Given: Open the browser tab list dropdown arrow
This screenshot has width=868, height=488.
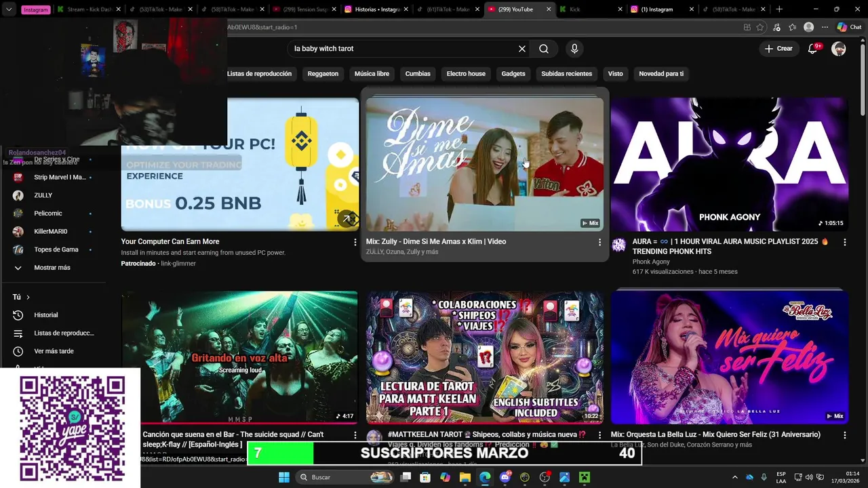Looking at the screenshot, I should [9, 9].
